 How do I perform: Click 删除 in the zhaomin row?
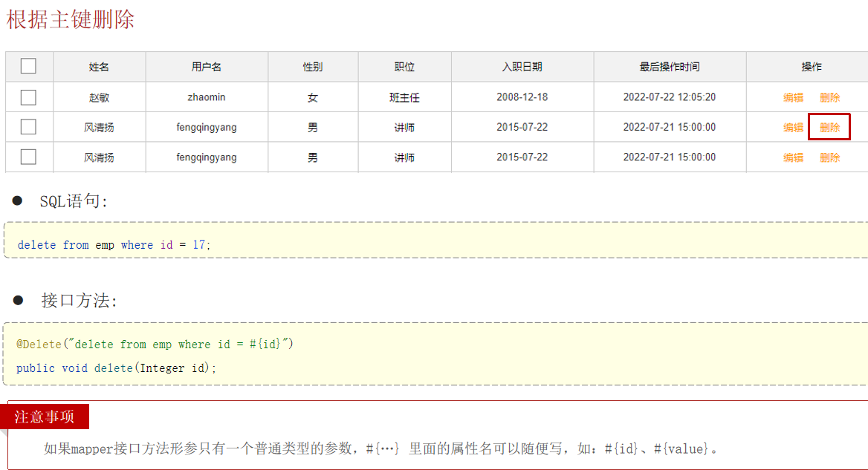tap(829, 97)
